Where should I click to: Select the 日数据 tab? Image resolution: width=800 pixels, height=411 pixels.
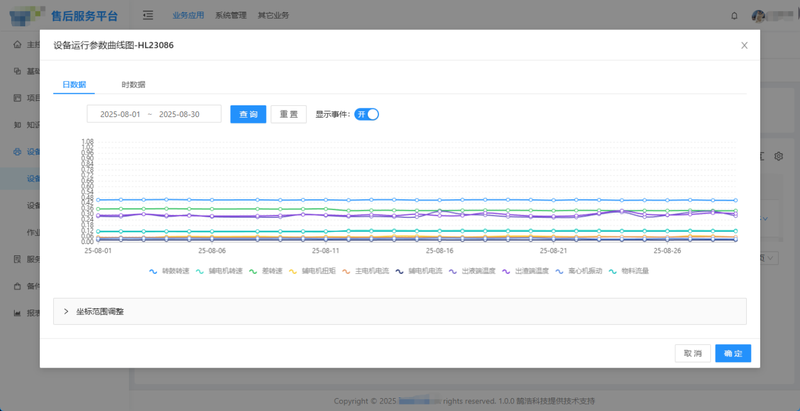coord(74,85)
